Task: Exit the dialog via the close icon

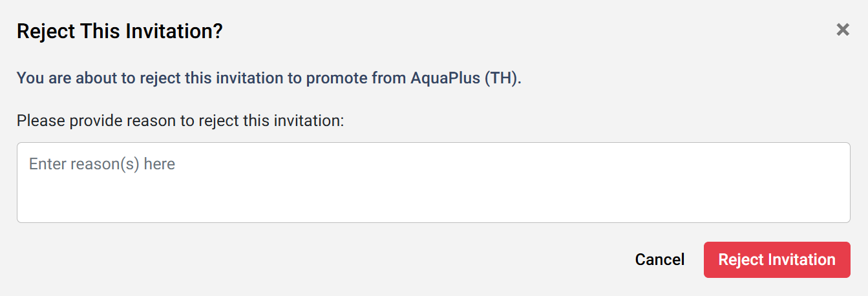Action: pyautogui.click(x=842, y=29)
